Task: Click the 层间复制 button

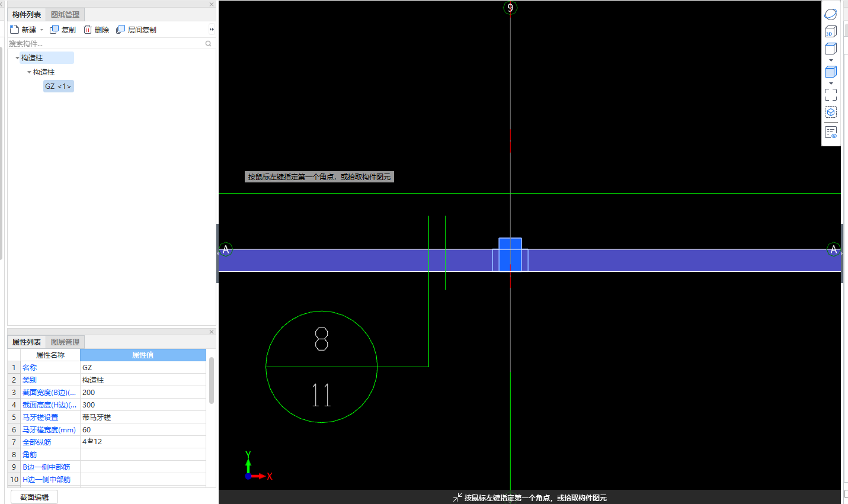Action: click(136, 30)
